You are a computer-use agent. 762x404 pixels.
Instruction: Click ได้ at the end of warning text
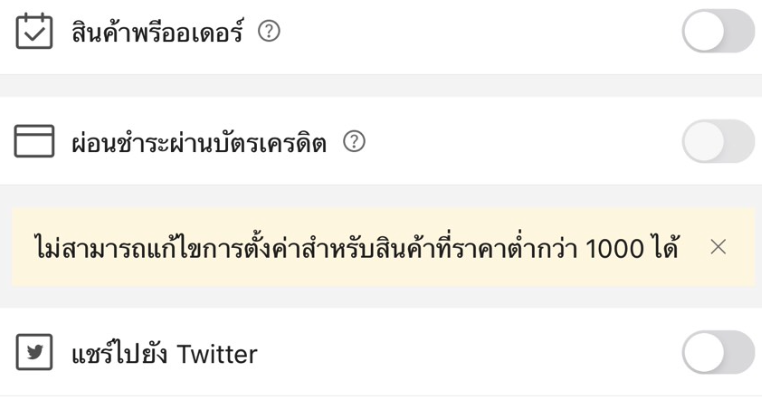(x=665, y=248)
